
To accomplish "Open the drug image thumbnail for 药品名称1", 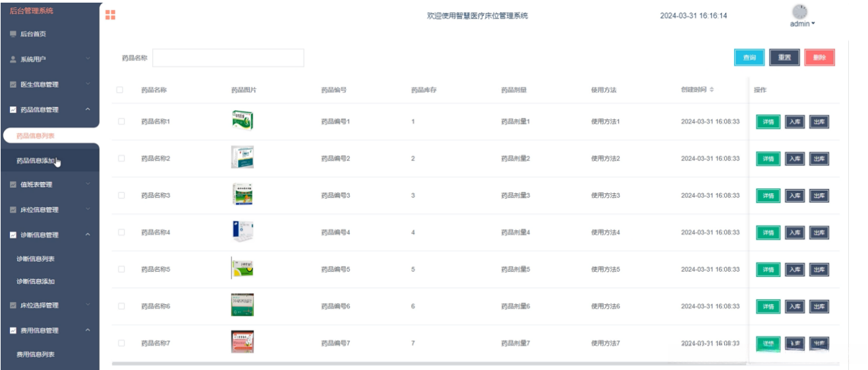I will coord(242,121).
